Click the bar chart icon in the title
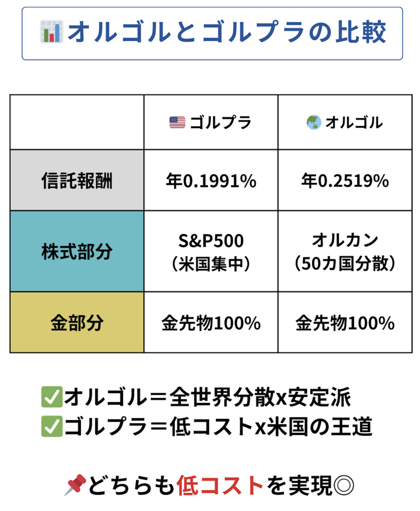Image resolution: width=420 pixels, height=511 pixels. point(51,32)
